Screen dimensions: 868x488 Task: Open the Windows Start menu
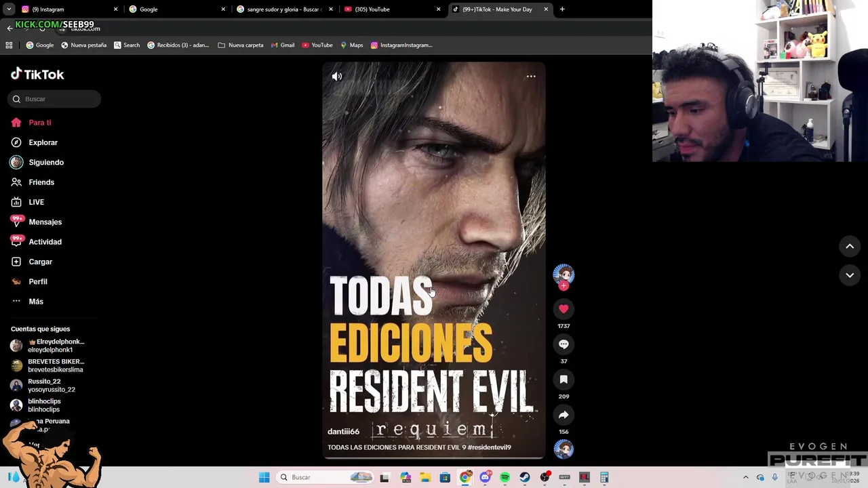tap(264, 477)
